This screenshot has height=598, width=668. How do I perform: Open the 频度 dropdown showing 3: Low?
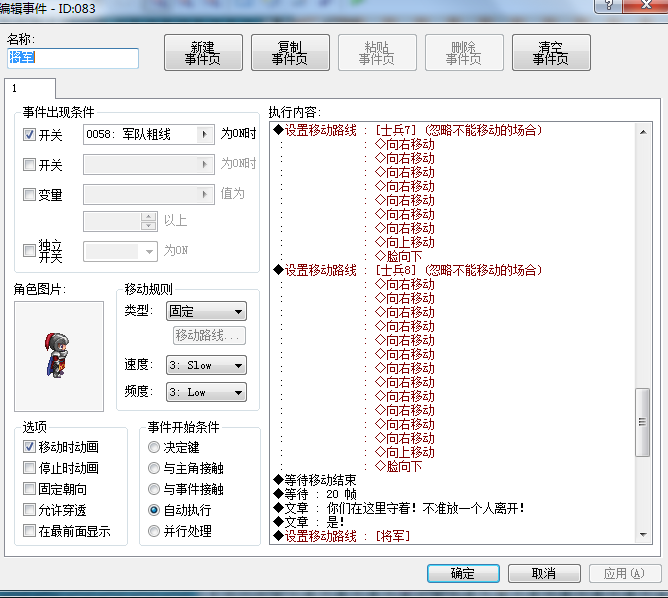click(206, 392)
